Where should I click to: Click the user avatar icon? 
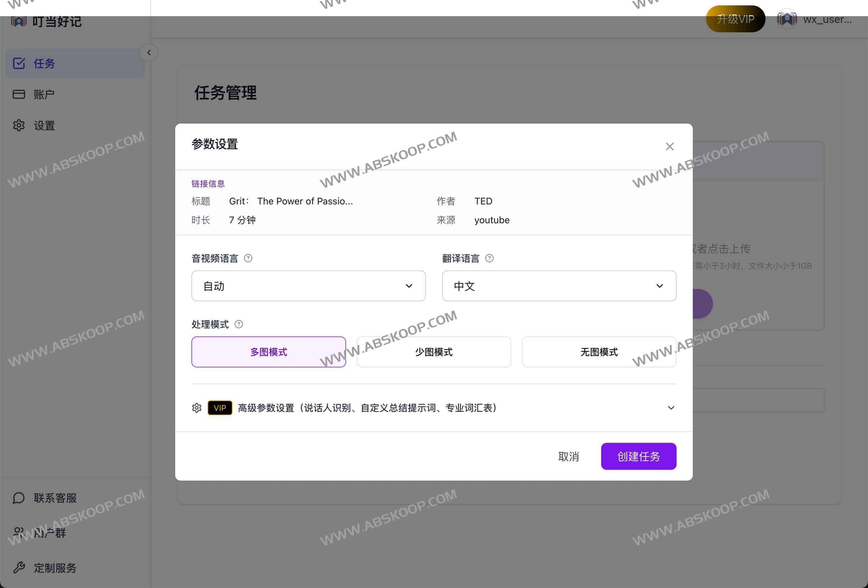pos(786,19)
